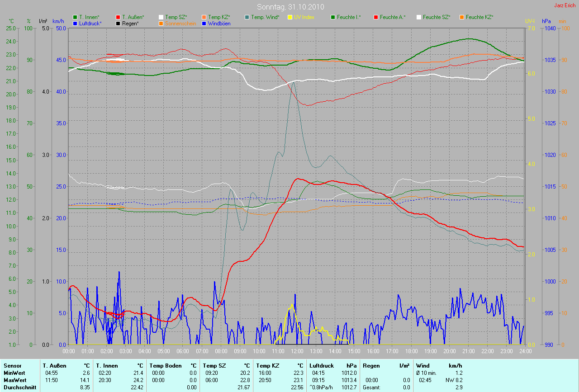Click the blue Luftdruck legend square
579x392 pixels.
pyautogui.click(x=75, y=23)
